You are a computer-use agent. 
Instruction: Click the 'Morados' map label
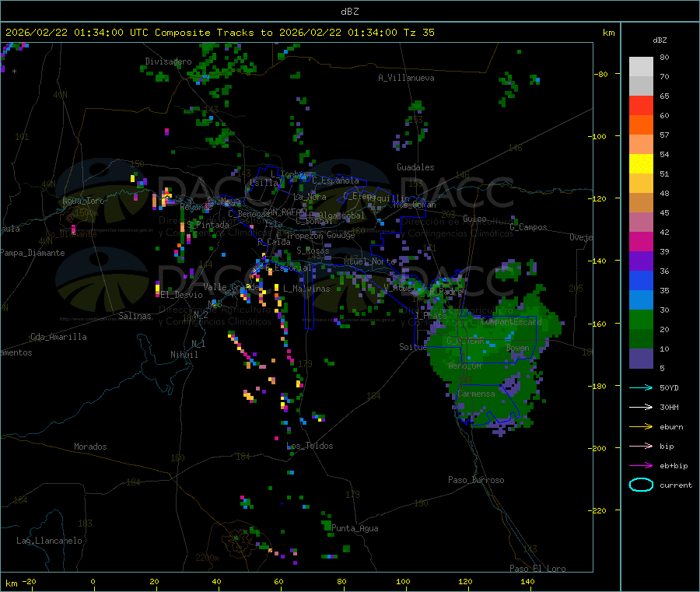coord(90,447)
